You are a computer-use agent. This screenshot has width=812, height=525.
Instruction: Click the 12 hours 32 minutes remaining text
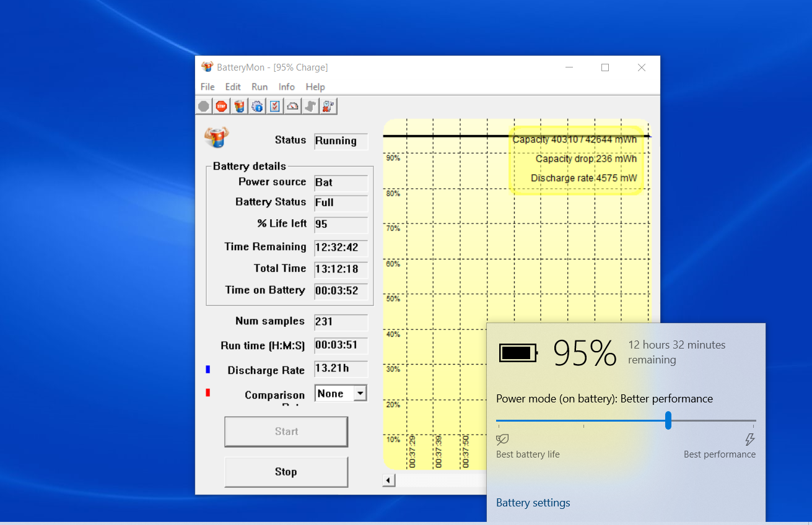coord(676,352)
